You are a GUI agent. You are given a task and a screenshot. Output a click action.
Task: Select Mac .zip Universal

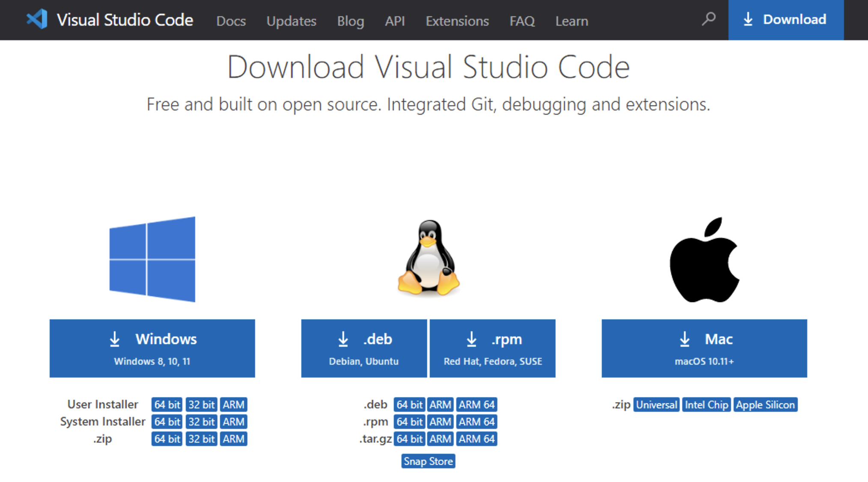pos(656,405)
